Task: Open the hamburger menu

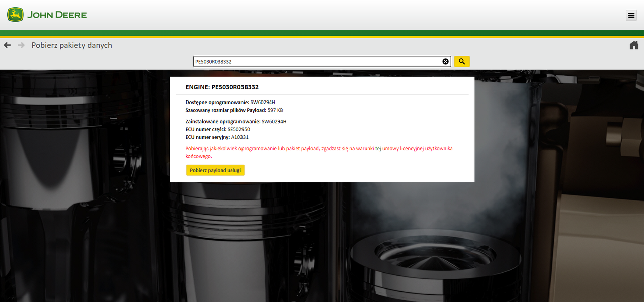Action: pyautogui.click(x=631, y=15)
